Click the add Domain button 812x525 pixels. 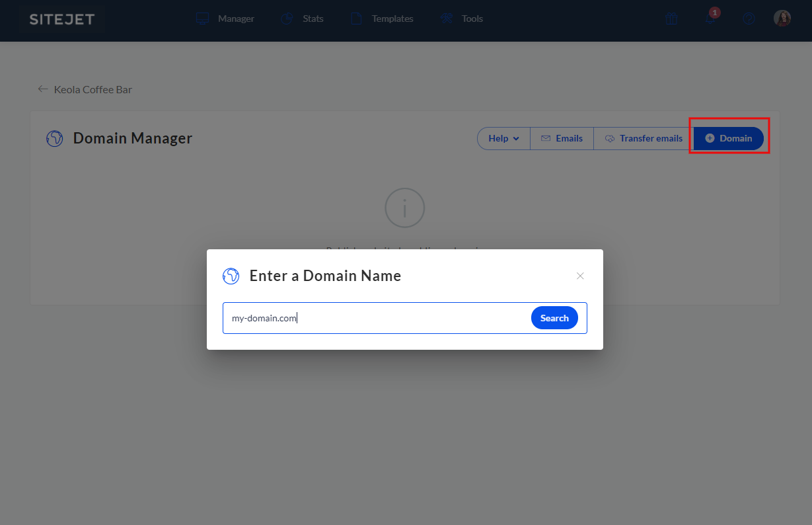[728, 138]
